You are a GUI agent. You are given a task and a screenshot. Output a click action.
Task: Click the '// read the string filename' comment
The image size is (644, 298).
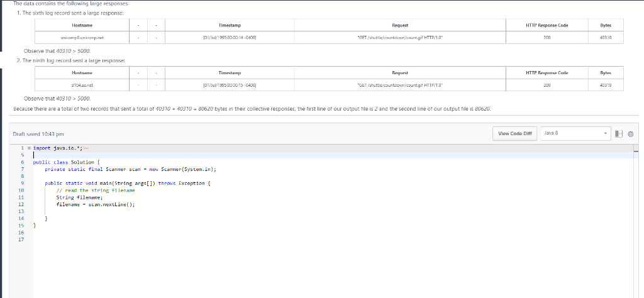96,190
